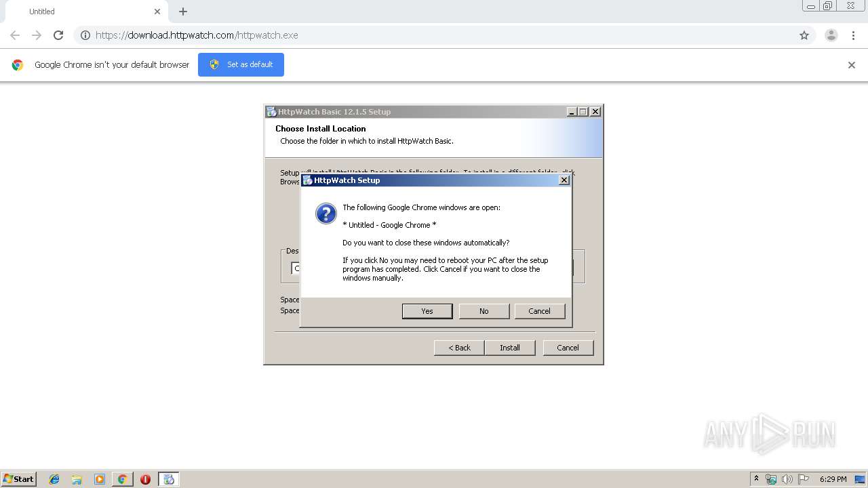
Task: Set Chrome as default browser
Action: tap(241, 64)
